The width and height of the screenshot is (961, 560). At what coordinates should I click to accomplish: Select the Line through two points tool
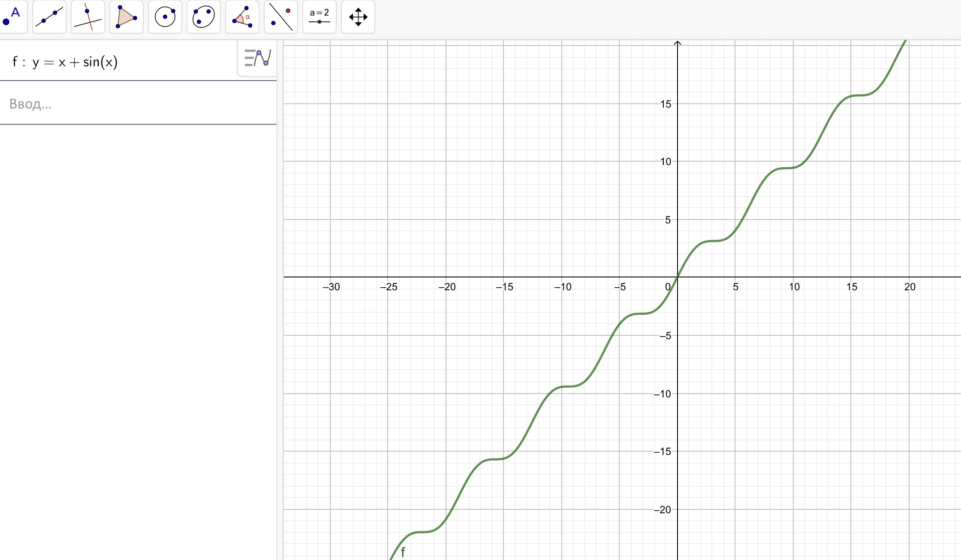(x=49, y=17)
